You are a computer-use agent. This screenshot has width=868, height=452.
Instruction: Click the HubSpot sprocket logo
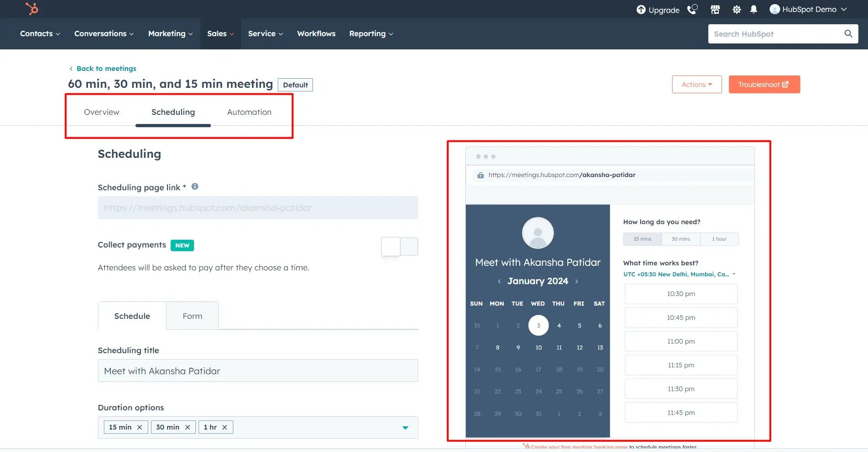[x=32, y=9]
